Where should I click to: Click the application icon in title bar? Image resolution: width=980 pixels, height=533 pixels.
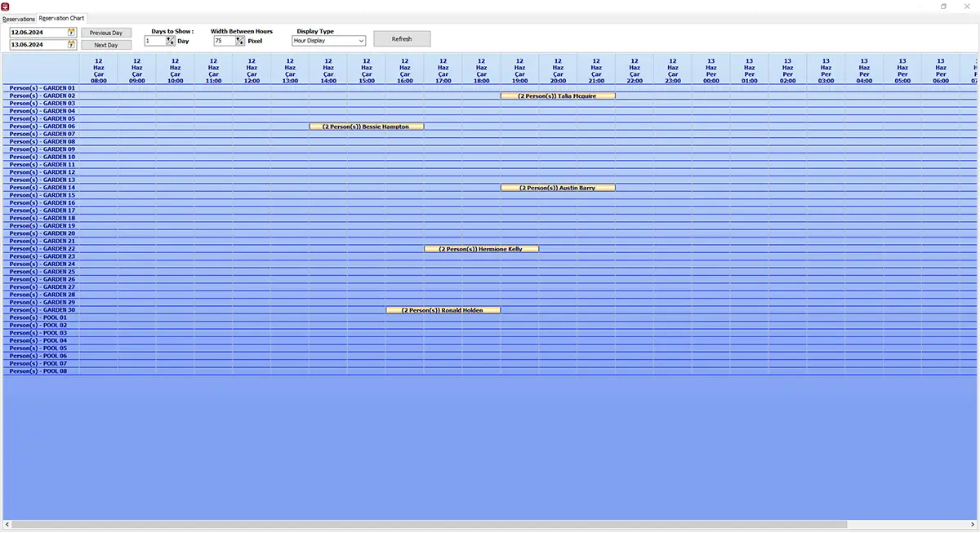5,7
